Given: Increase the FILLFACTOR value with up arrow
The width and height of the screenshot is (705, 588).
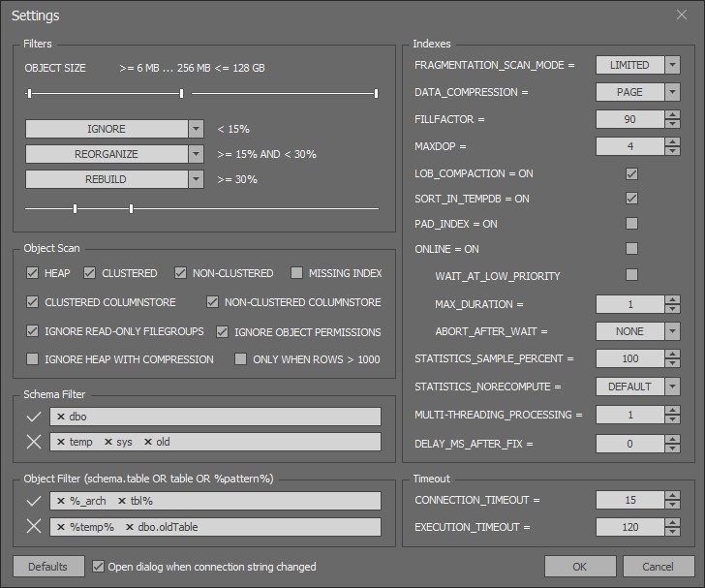Looking at the screenshot, I should [672, 114].
